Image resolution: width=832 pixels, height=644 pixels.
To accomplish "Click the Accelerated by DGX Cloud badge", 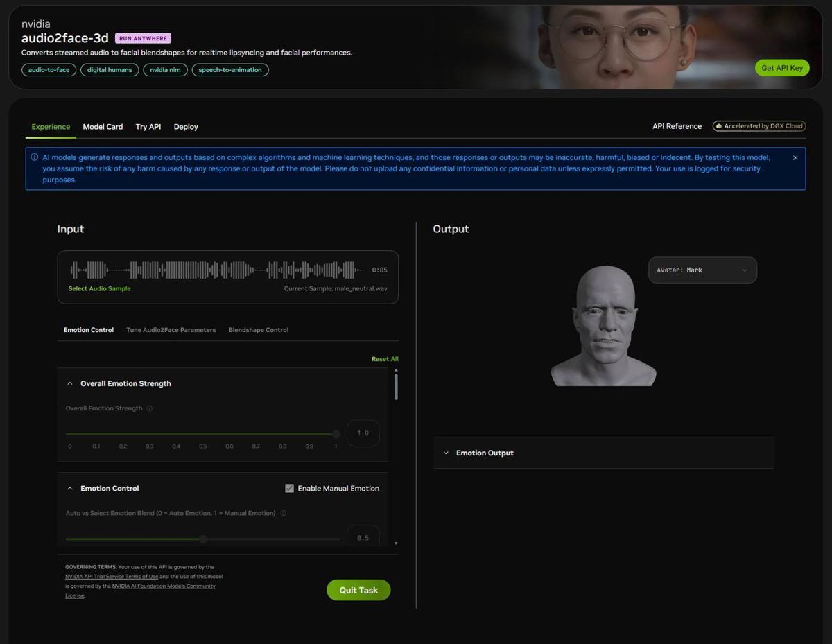I will point(759,126).
